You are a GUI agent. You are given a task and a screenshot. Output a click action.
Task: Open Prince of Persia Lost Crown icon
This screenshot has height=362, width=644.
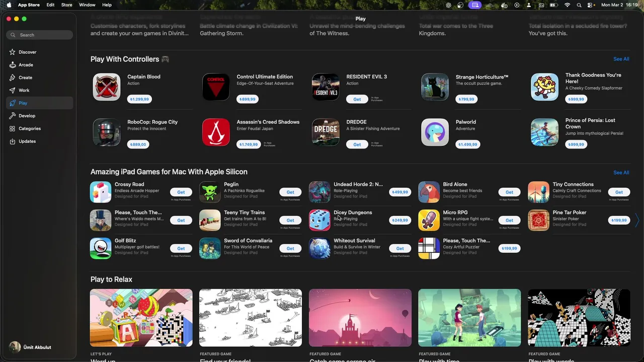click(x=544, y=132)
